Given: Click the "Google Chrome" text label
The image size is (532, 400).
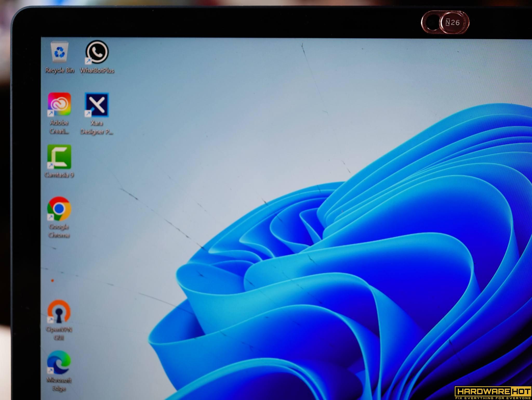Looking at the screenshot, I should pos(59,231).
